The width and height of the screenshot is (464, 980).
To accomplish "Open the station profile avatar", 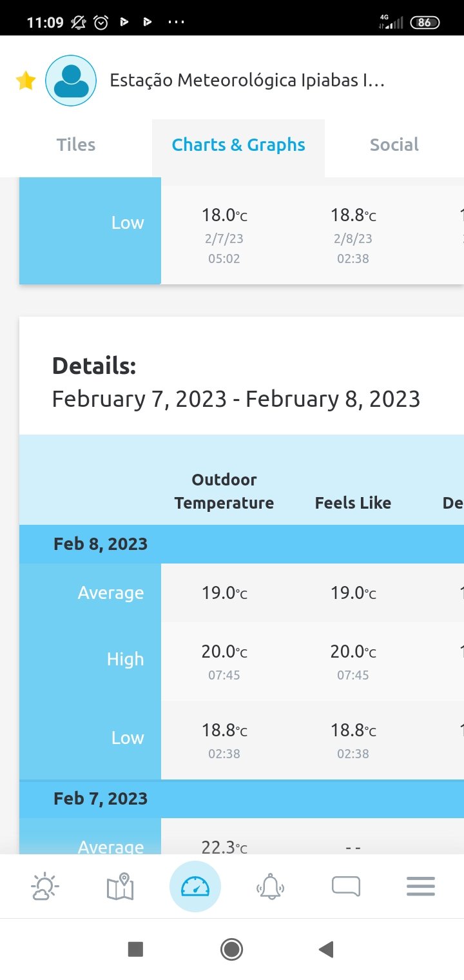I will pyautogui.click(x=71, y=81).
